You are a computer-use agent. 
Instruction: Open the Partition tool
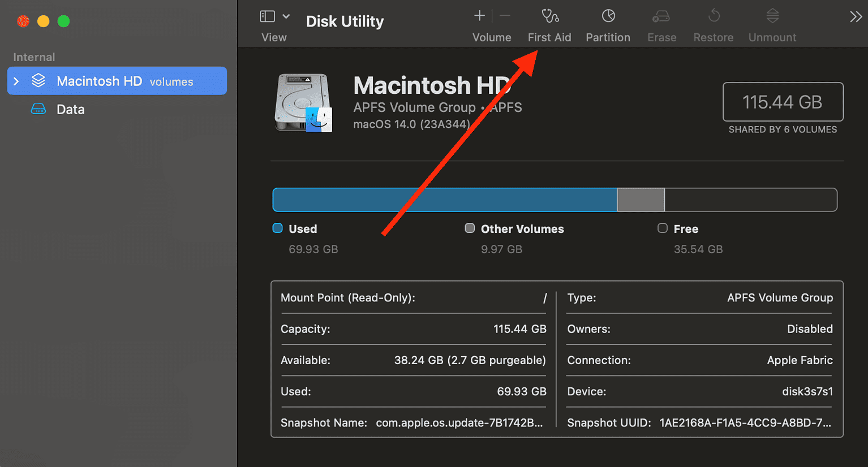tap(608, 23)
